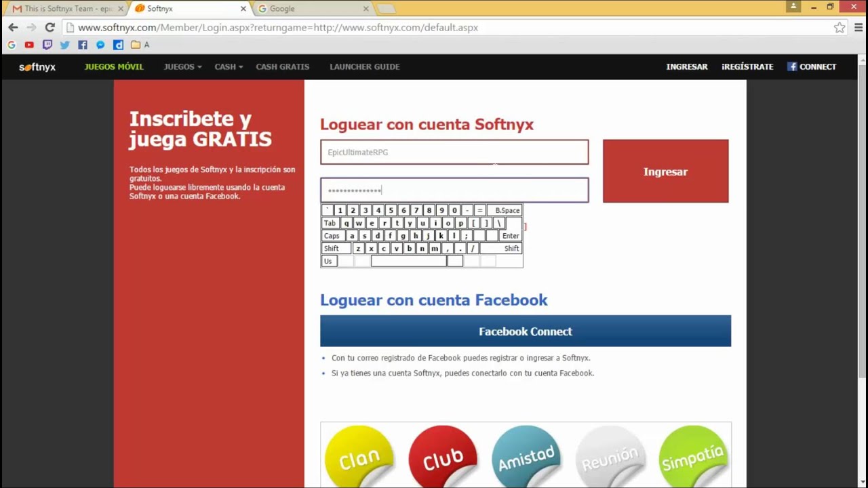The image size is (868, 488).
Task: Open the CASH GRATIS menu item
Action: point(283,66)
